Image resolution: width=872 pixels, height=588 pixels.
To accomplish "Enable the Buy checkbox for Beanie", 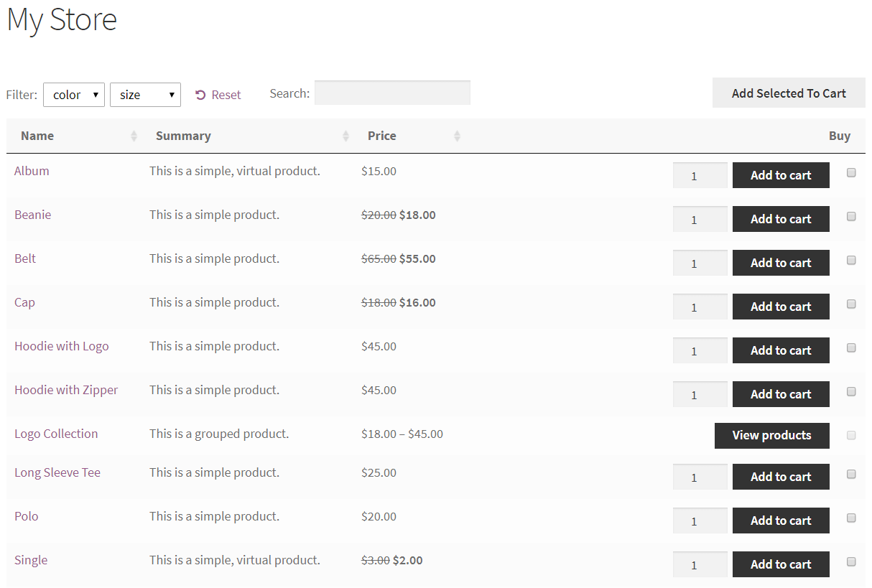I will point(850,216).
